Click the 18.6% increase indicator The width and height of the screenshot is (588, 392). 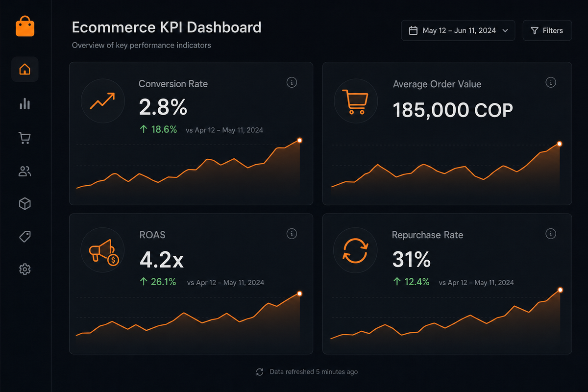click(x=158, y=129)
